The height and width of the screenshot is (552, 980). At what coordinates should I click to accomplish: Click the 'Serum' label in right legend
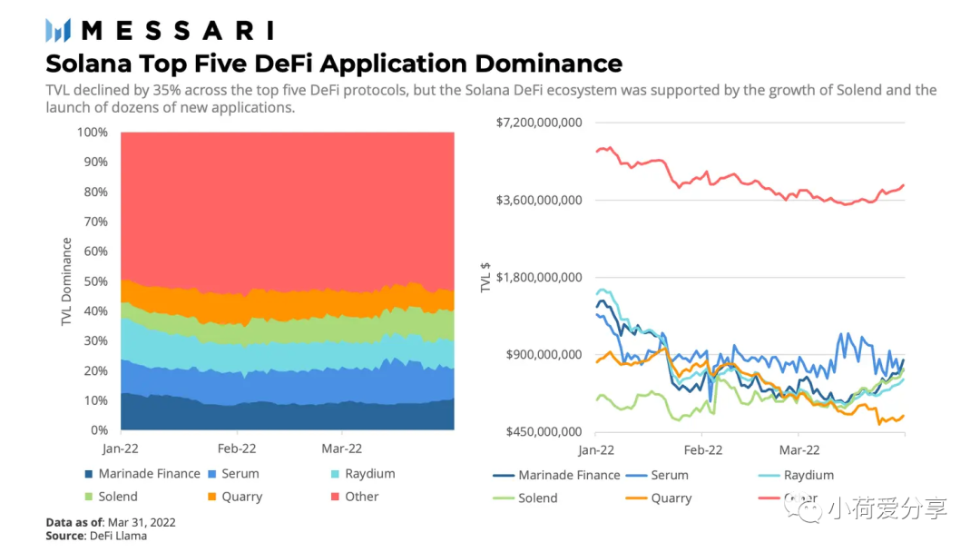670,475
